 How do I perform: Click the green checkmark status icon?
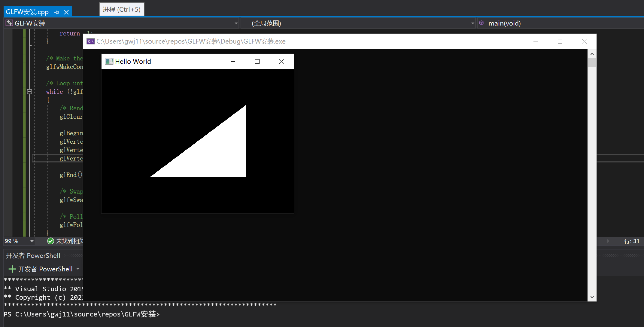pyautogui.click(x=50, y=241)
